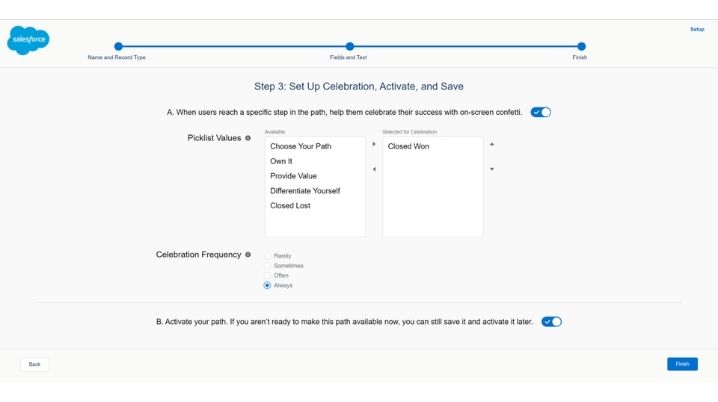This screenshot has width=718, height=402.
Task: Jump to Fields and Text step
Action: (x=349, y=46)
